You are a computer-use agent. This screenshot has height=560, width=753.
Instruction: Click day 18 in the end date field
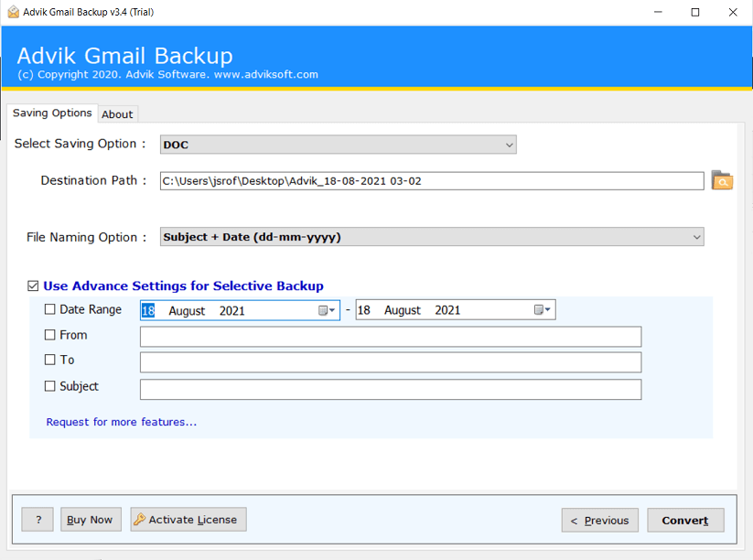pyautogui.click(x=363, y=310)
